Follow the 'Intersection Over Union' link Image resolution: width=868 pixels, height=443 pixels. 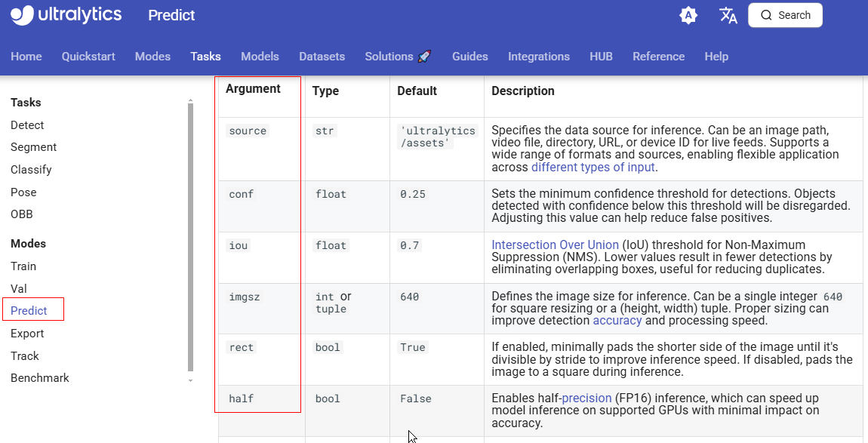pos(556,245)
